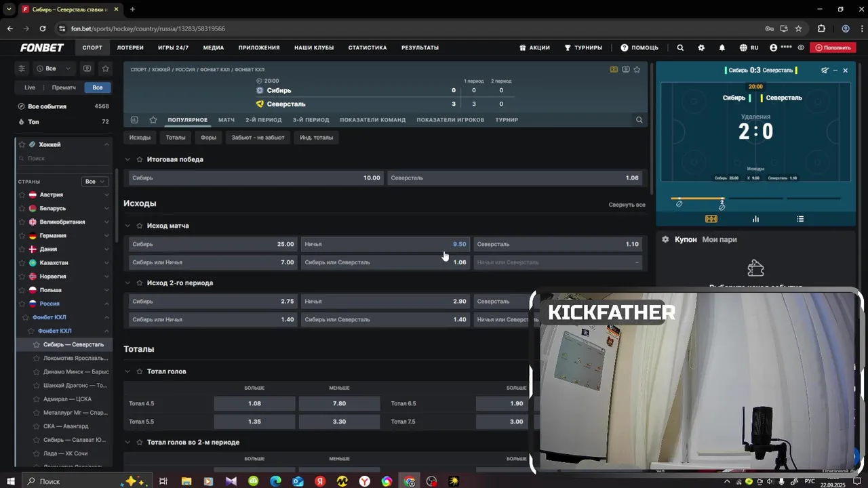Select the rink field view icon in tracker
Screen dimensions: 868x488
[711, 219]
